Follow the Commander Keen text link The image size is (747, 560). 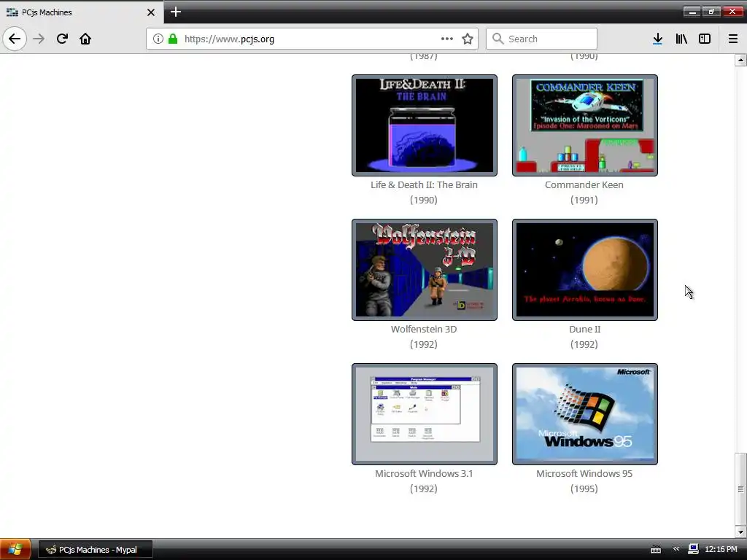pyautogui.click(x=584, y=184)
